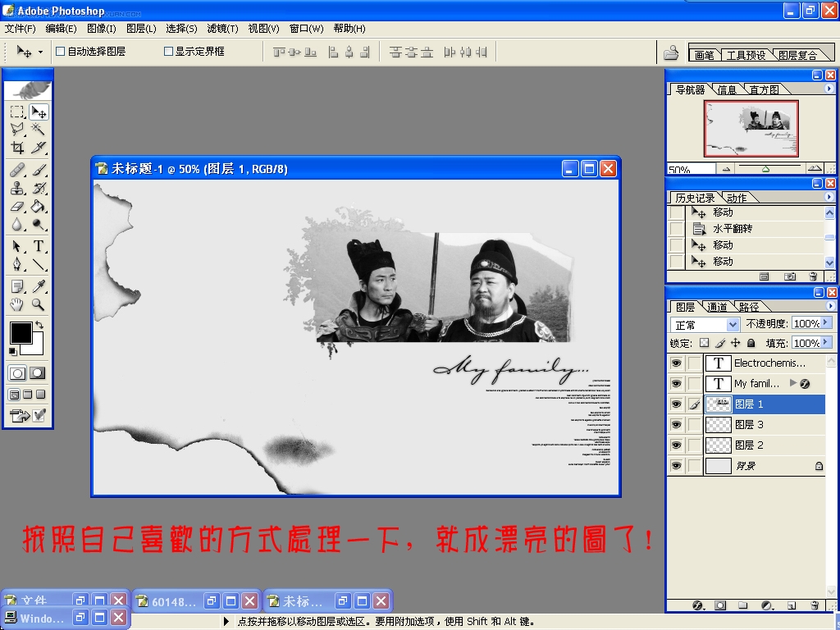840x630 pixels.
Task: Click the black foreground color swatch
Action: 21,333
